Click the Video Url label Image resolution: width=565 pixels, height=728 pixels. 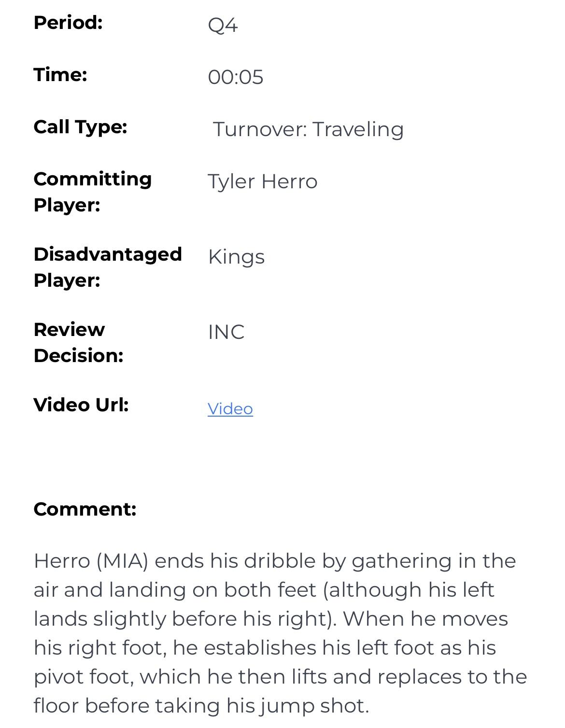click(x=81, y=405)
